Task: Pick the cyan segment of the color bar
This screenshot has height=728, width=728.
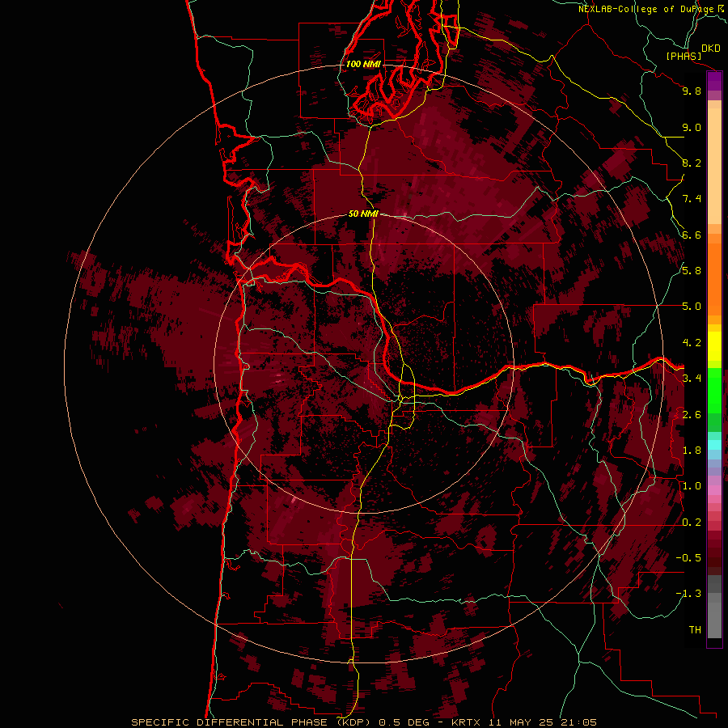Action: 714,445
